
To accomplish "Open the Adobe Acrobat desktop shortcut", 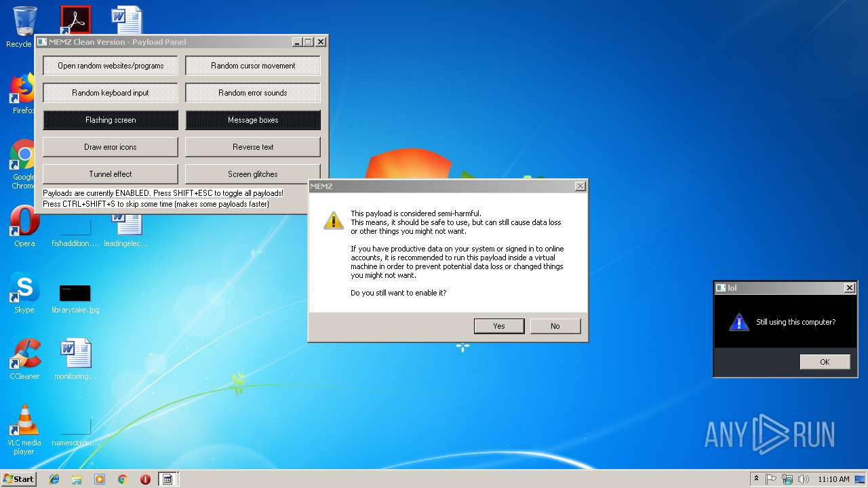I will point(75,20).
